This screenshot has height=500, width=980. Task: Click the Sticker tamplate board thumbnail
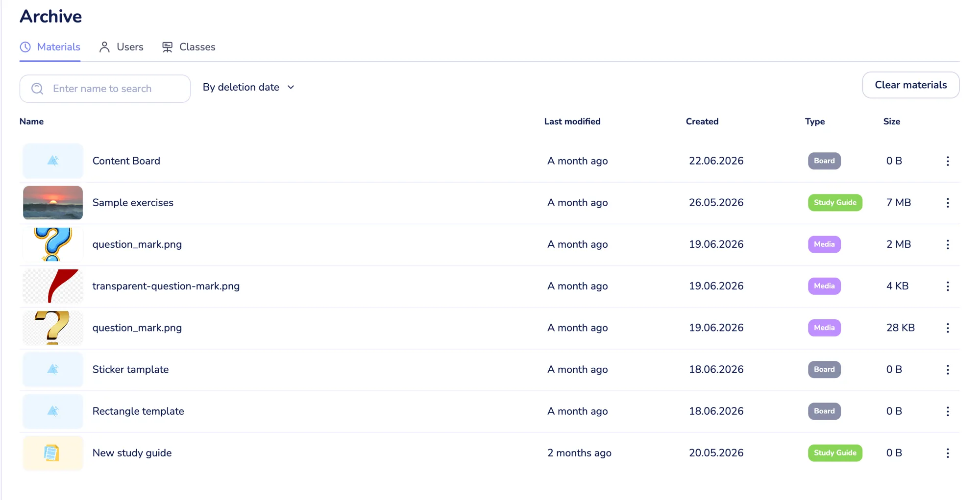[53, 369]
